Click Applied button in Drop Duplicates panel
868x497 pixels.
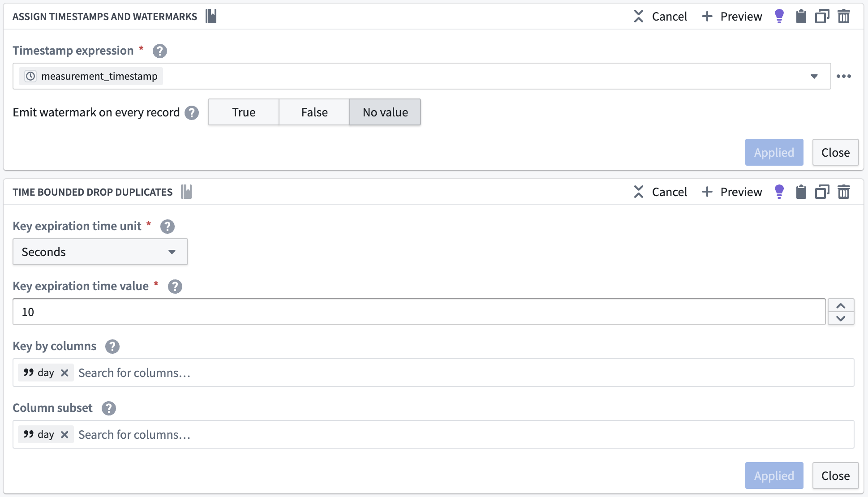tap(774, 476)
